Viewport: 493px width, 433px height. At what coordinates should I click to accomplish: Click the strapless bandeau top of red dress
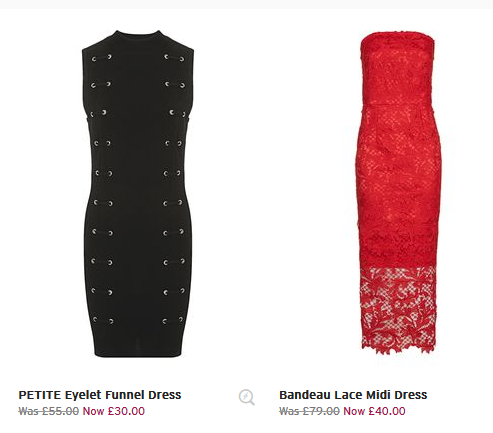point(397,68)
